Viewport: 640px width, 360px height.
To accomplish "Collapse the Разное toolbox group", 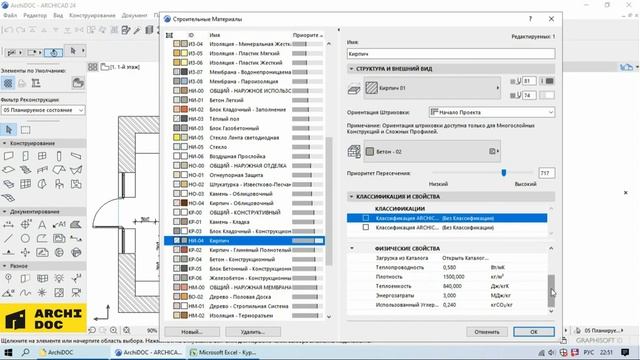I will click(x=4, y=266).
